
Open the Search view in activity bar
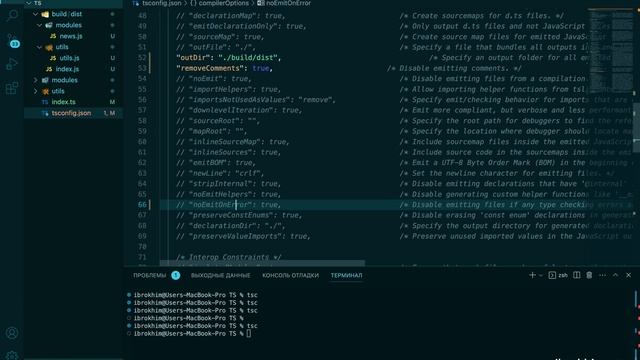pyautogui.click(x=12, y=16)
